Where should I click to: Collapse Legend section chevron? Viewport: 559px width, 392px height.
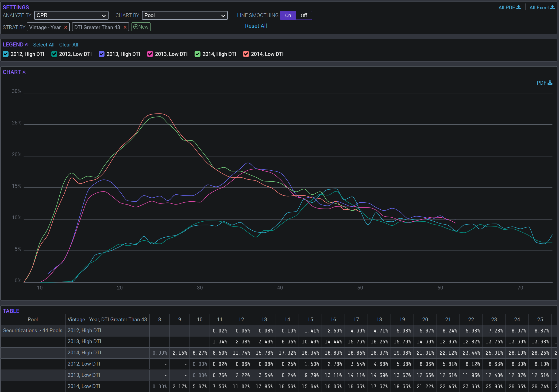(x=27, y=45)
